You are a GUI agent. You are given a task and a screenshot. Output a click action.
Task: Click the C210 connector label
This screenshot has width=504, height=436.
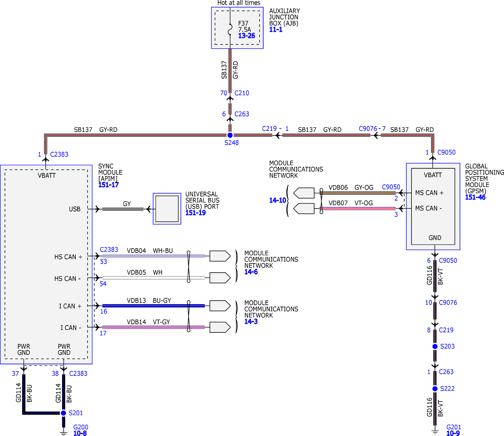pyautogui.click(x=242, y=93)
